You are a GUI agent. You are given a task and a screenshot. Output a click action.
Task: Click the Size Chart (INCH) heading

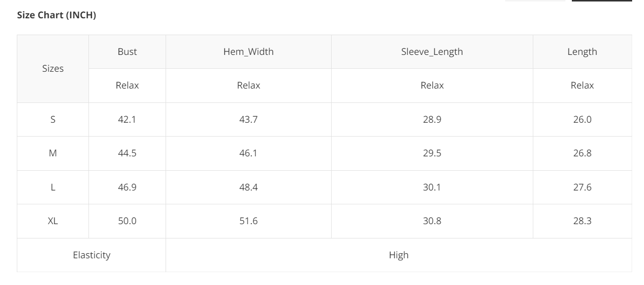(x=56, y=15)
